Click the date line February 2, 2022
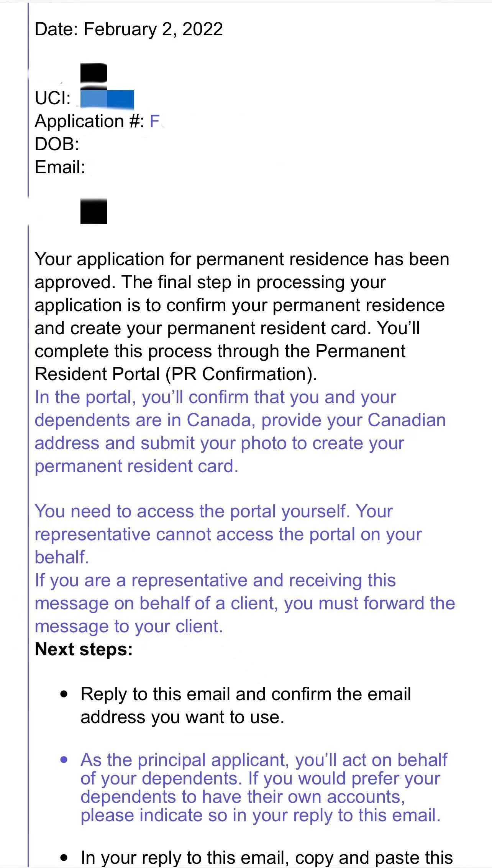The width and height of the screenshot is (492, 868). 129,30
